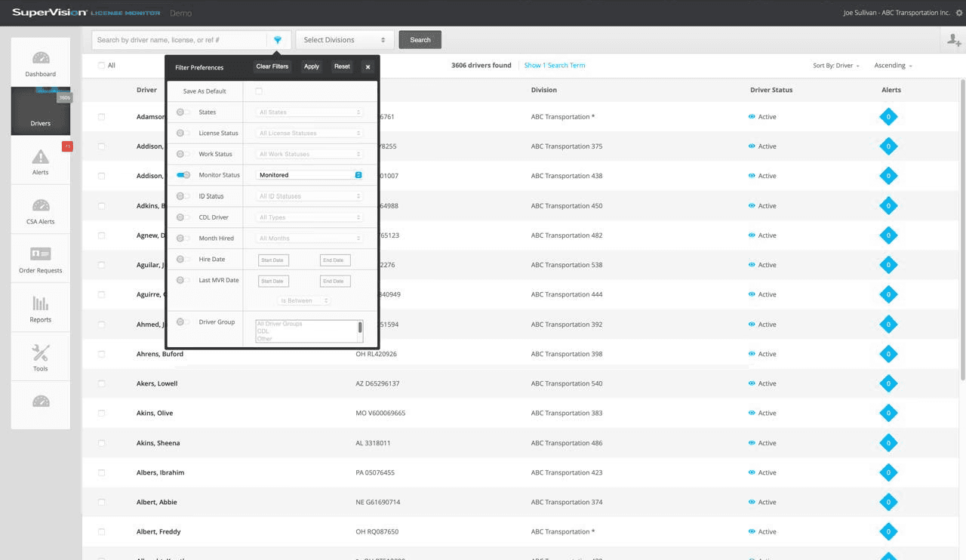The image size is (966, 560).
Task: Open the Is Between condition dropdown
Action: tap(304, 300)
